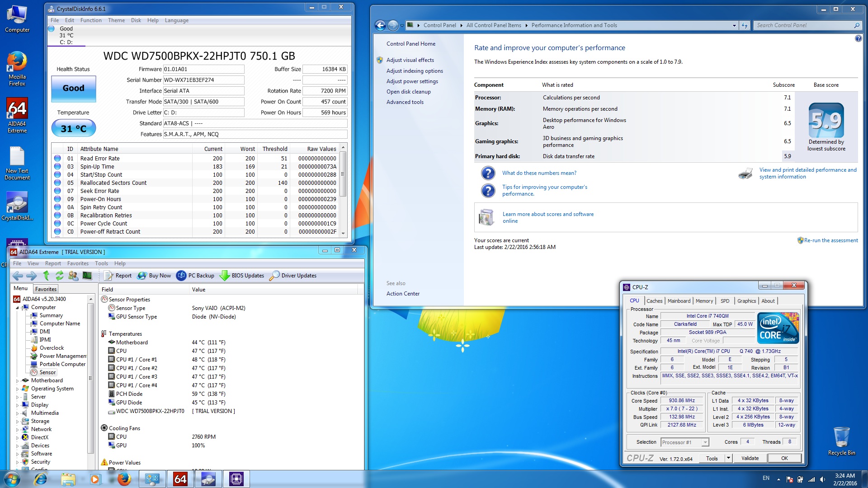The image size is (868, 488).
Task: Expand the Motherboard tree node
Action: [18, 381]
